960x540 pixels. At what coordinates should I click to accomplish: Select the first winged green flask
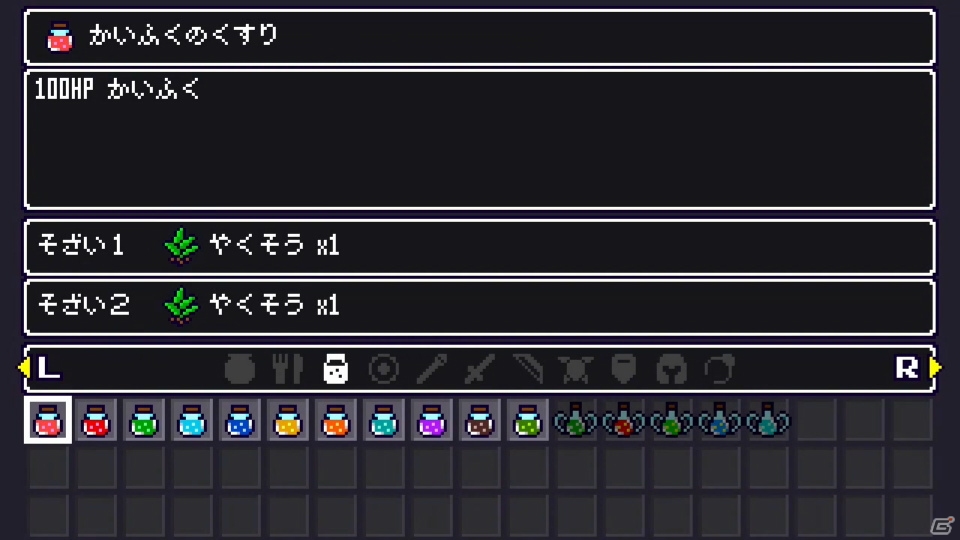pyautogui.click(x=576, y=420)
